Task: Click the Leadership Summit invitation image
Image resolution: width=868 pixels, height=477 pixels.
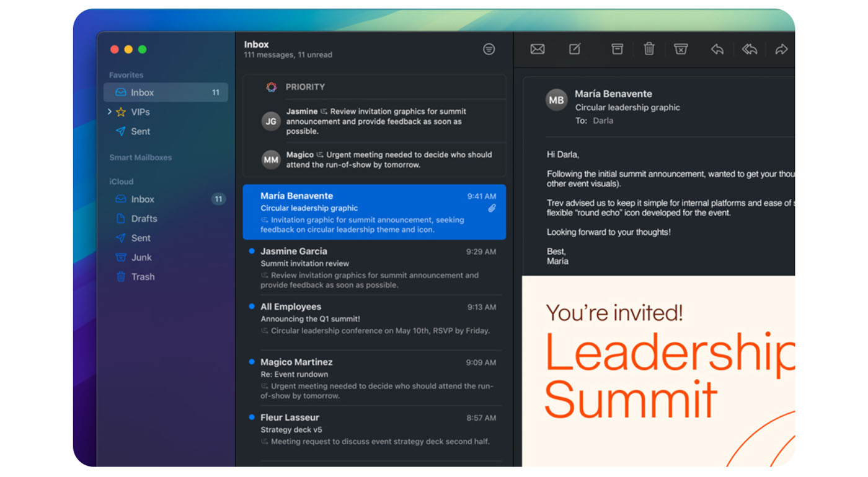Action: [x=658, y=371]
